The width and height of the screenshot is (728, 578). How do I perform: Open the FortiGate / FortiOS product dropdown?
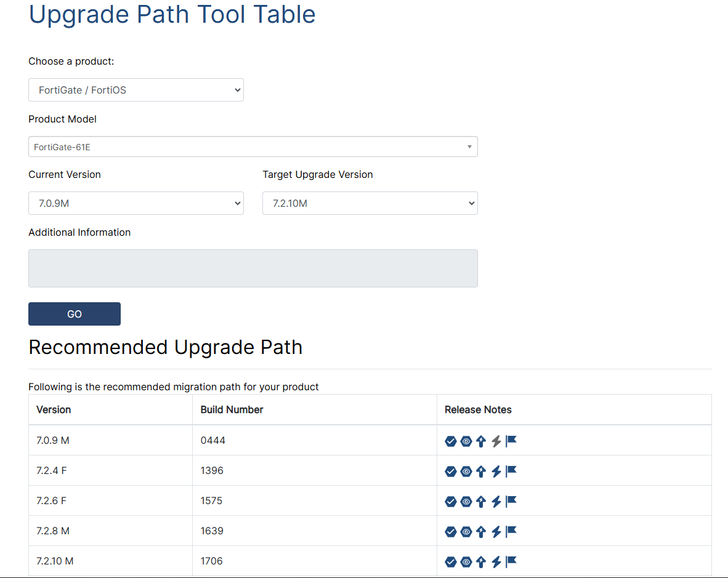tap(136, 90)
